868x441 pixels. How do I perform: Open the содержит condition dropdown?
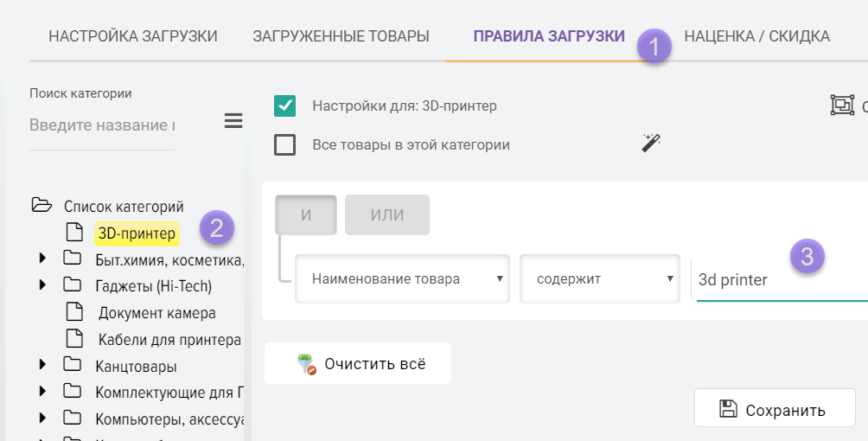pyautogui.click(x=600, y=278)
